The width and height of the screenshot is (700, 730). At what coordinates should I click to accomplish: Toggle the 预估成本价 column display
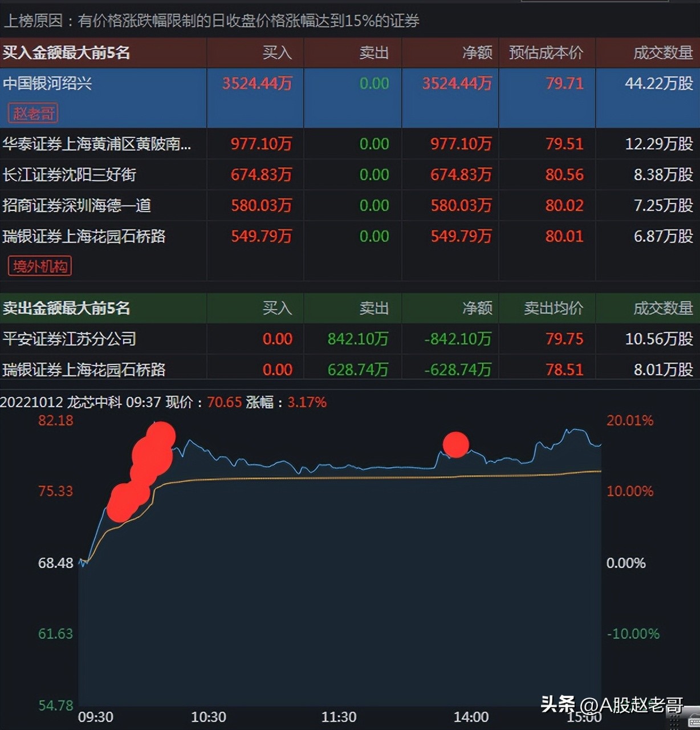coord(547,52)
